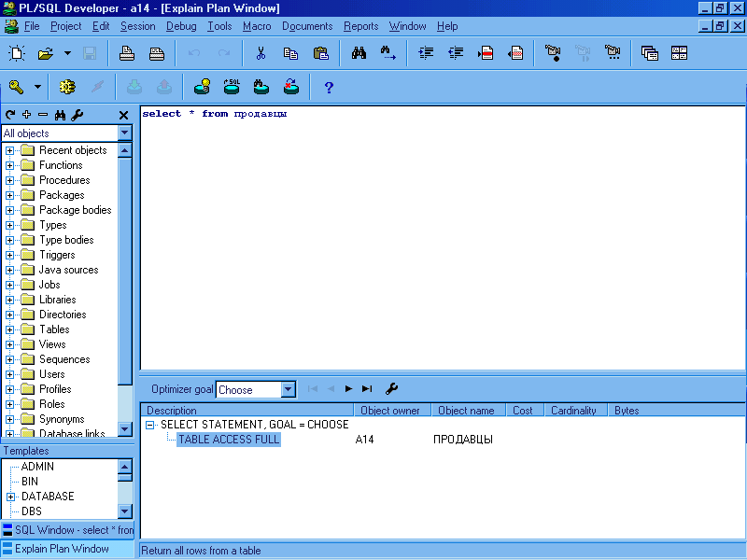Switch to the SQL Window entry in the window list
Screen dimensions: 747x560
pos(67,530)
